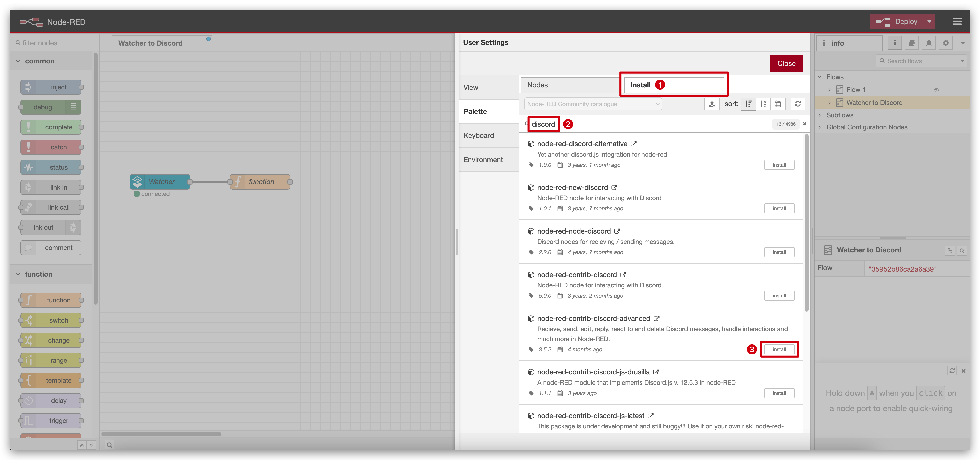Open node-red-contrib-discord-advanced external link
This screenshot has width=980, height=460.
pos(657,318)
